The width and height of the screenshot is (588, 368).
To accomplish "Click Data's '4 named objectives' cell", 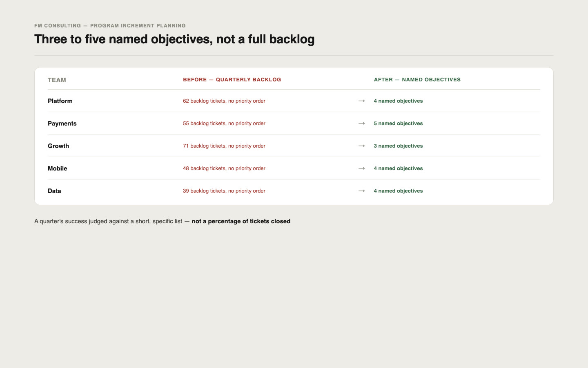I will click(399, 191).
